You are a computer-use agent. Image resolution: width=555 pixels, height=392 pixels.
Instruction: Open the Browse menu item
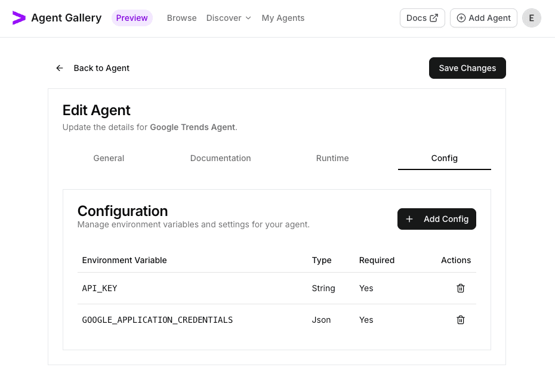[181, 18]
